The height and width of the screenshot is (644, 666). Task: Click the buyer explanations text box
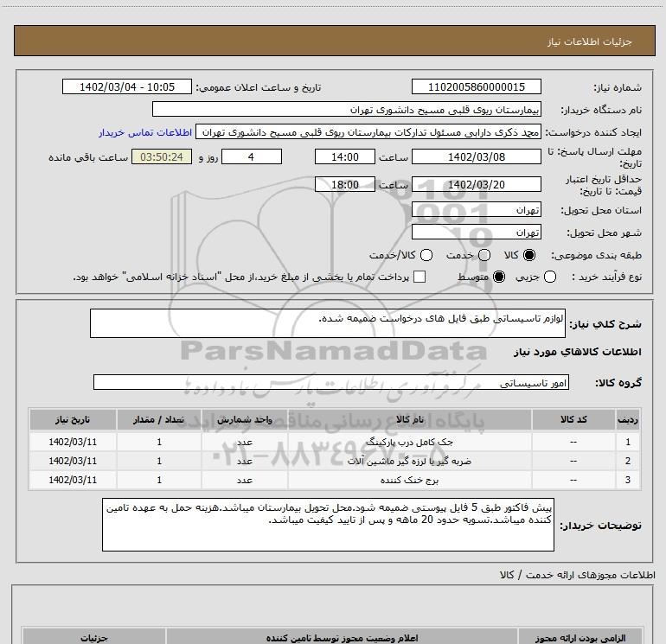point(328,525)
